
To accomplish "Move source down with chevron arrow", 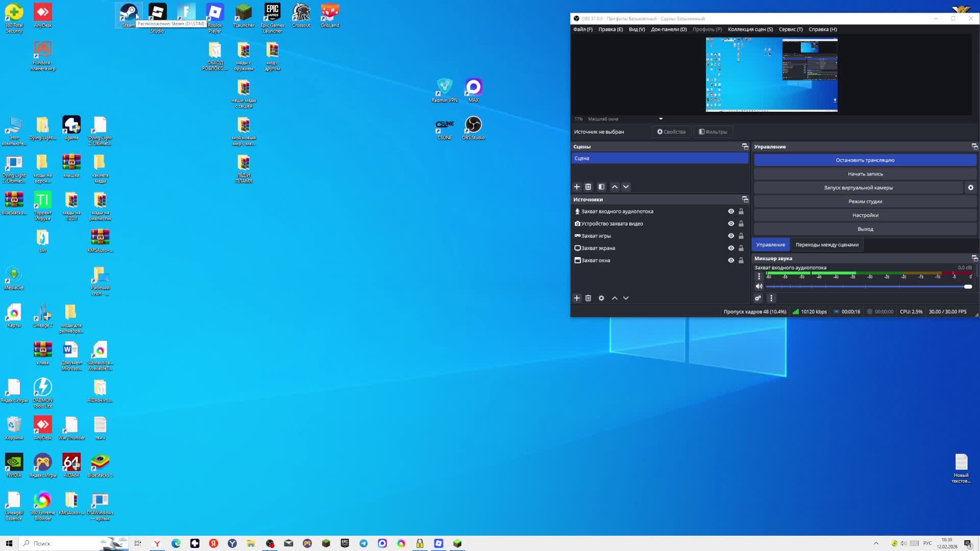I will point(626,298).
